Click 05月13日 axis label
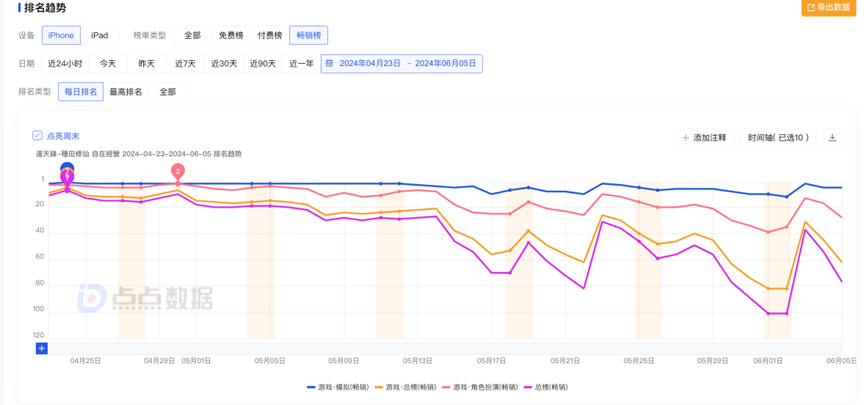 [418, 361]
